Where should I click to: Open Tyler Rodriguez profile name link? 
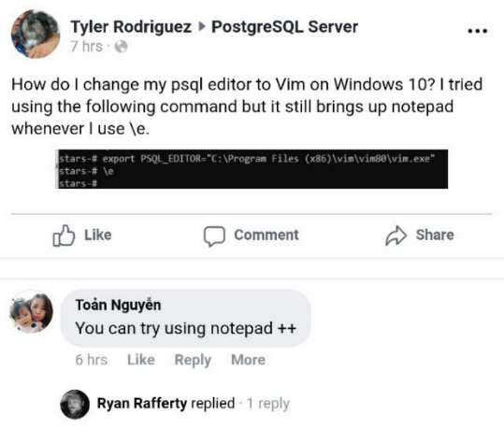pyautogui.click(x=131, y=27)
